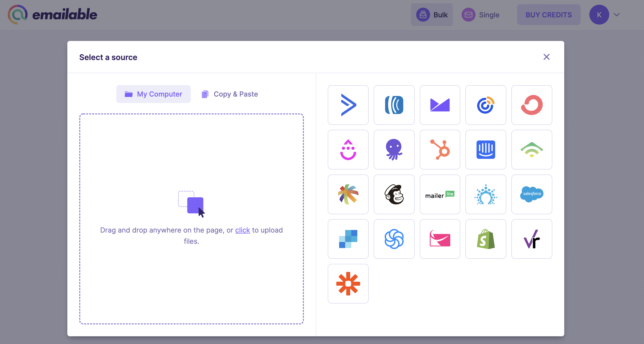Open the Intercom integration source
Screen dimensions: 644x344
pos(486,150)
